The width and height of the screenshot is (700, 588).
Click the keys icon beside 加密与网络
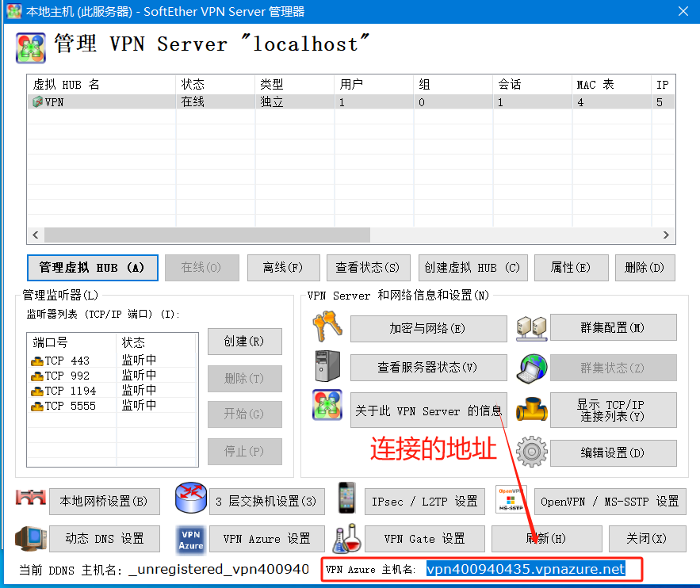click(x=327, y=326)
